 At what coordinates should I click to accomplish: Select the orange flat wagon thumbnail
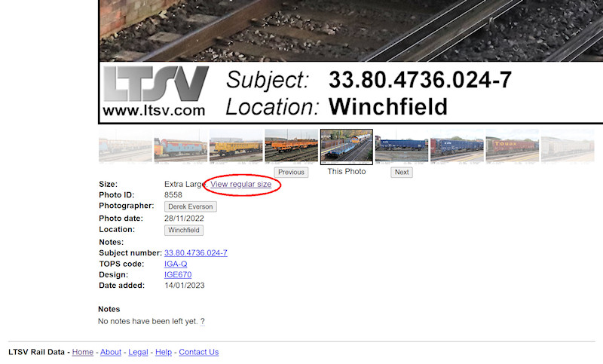click(x=291, y=146)
